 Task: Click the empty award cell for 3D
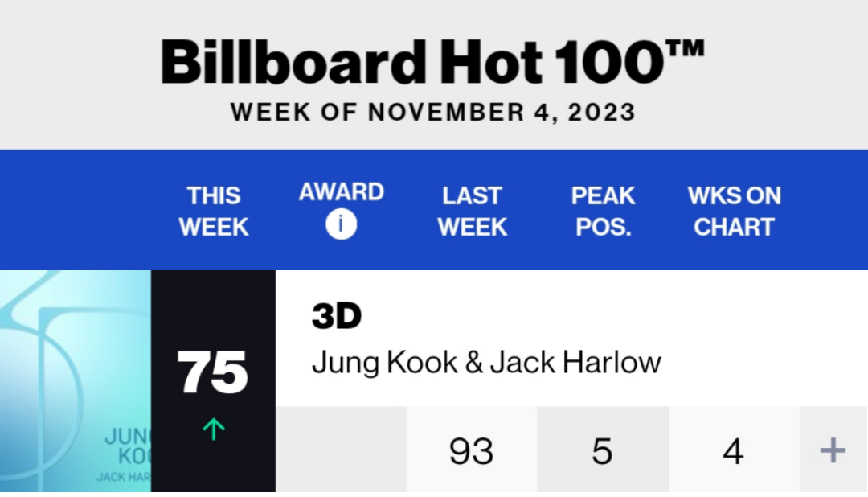(x=341, y=450)
